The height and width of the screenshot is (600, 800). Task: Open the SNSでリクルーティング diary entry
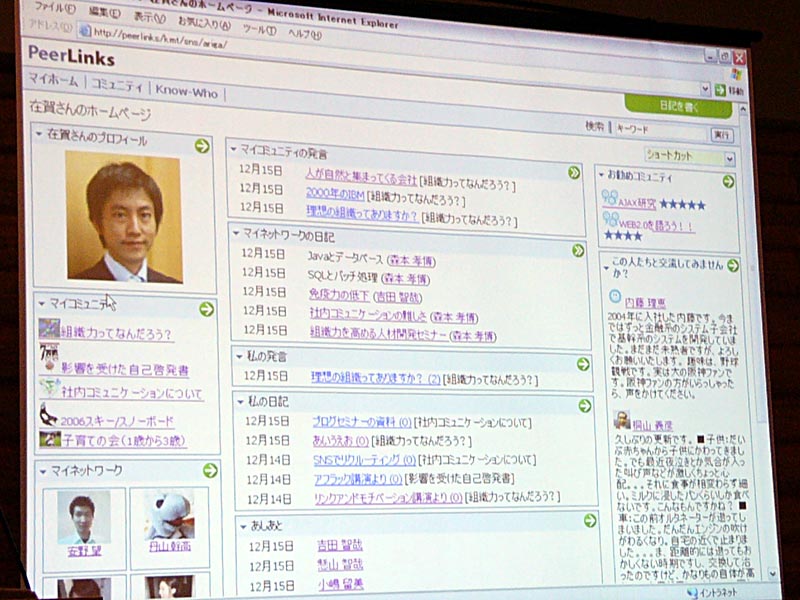point(364,460)
